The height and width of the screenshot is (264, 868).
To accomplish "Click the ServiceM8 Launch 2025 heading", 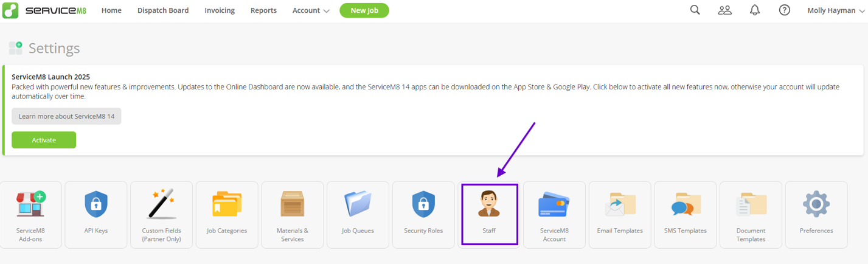I will pyautogui.click(x=51, y=77).
